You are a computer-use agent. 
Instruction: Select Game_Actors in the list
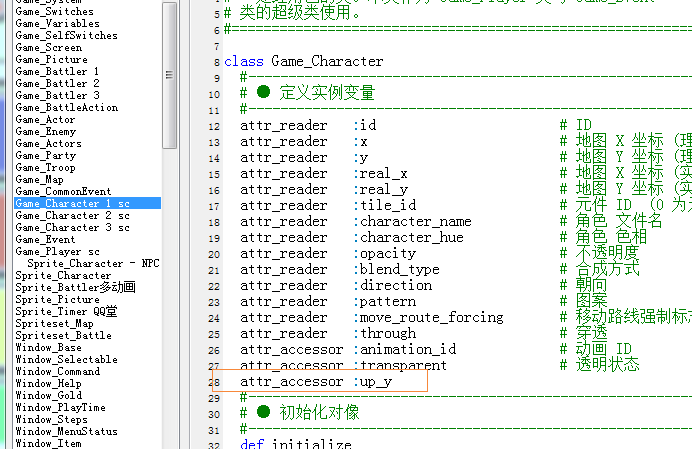[x=48, y=143]
